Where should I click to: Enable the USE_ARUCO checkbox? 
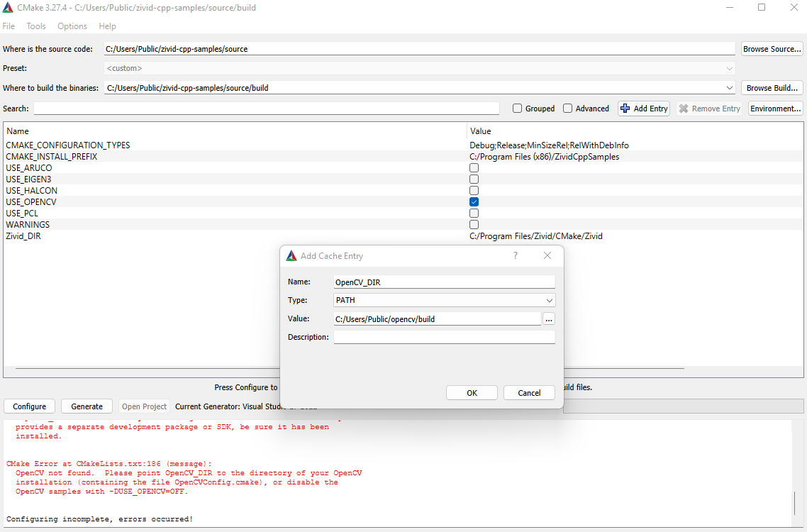point(474,168)
